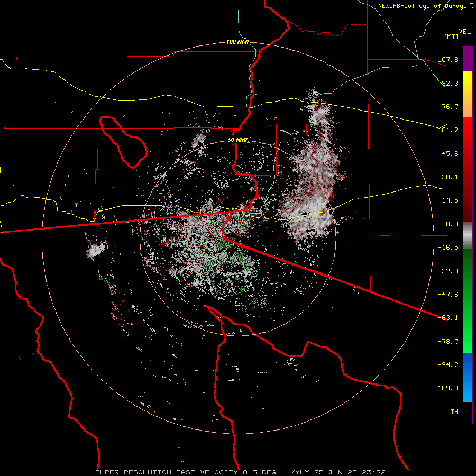Click the blue segment of the color bar
Image resolution: width=476 pixels, height=476 pixels.
click(x=467, y=377)
